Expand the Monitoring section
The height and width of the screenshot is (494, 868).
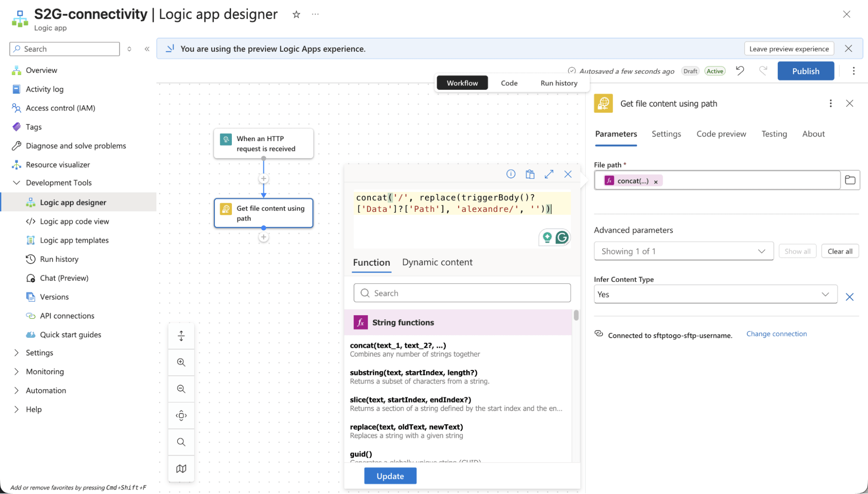[x=17, y=372]
